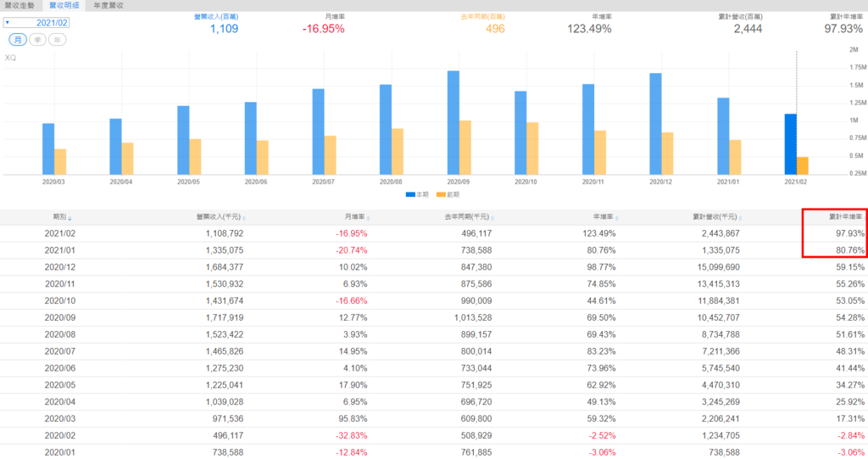The width and height of the screenshot is (868, 459).
Task: Click the blue 2020/12 chart bar
Action: pyautogui.click(x=655, y=124)
